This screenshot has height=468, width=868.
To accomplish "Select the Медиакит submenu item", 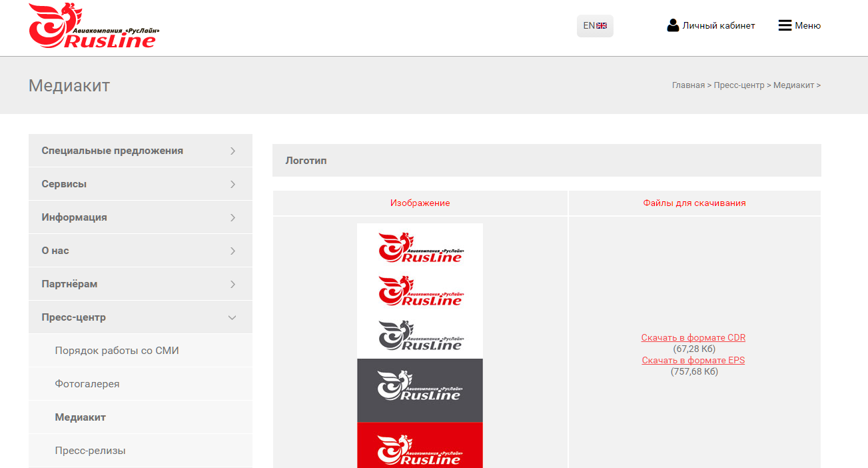I will point(141,417).
